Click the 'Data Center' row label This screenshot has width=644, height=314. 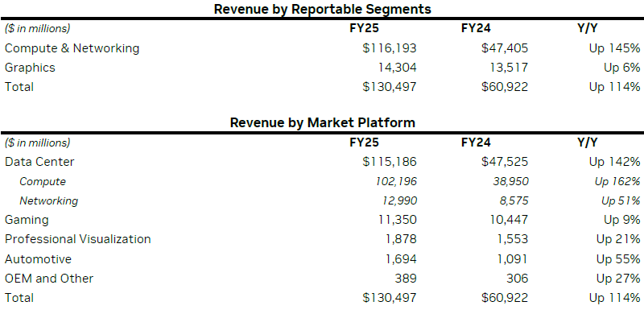pos(39,162)
